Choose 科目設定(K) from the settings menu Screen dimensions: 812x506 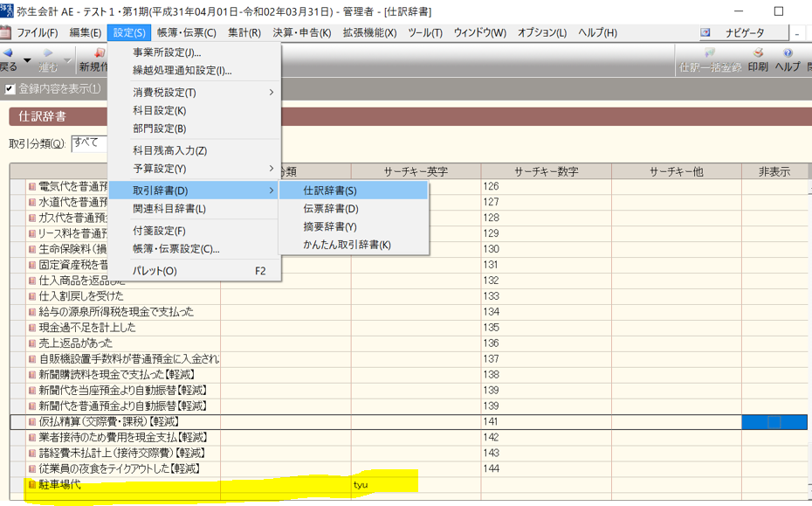coord(159,111)
